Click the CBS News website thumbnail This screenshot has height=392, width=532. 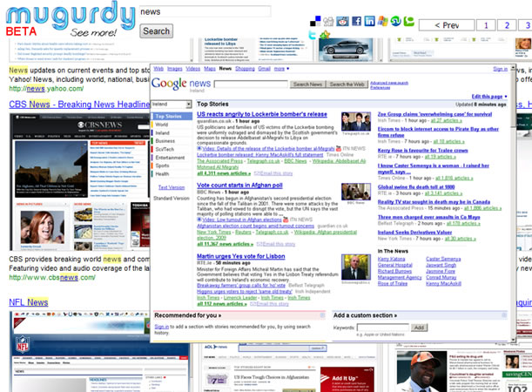tap(79, 182)
